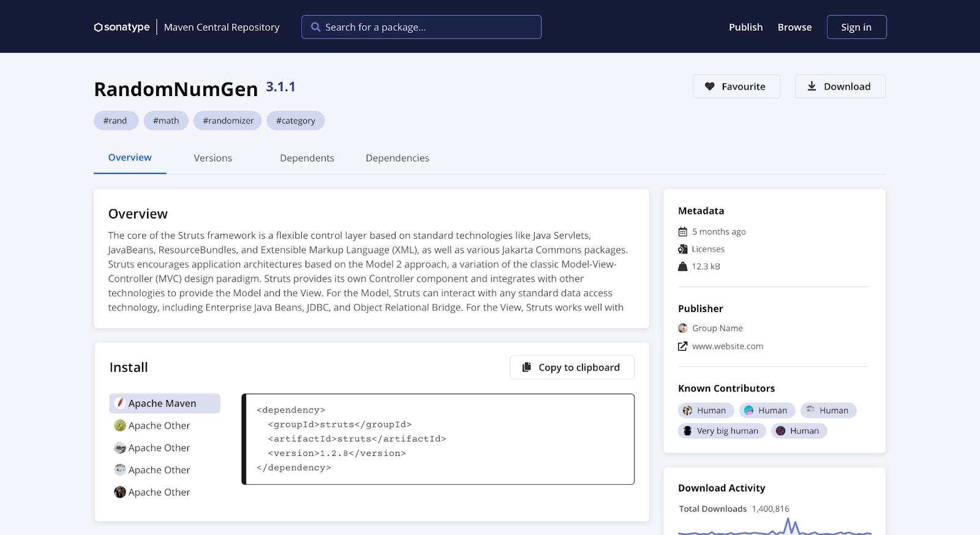Viewport: 980px width, 535px height.
Task: Click the download arrow icon
Action: point(812,86)
